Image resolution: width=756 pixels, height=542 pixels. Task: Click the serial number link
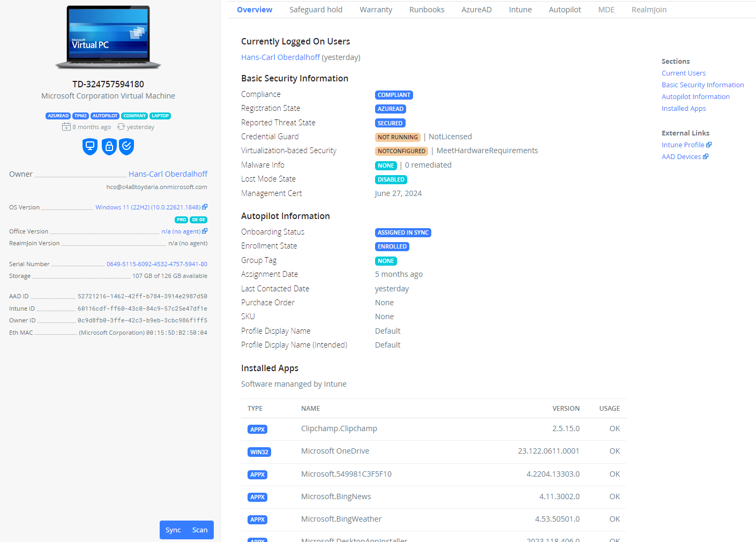pos(156,264)
